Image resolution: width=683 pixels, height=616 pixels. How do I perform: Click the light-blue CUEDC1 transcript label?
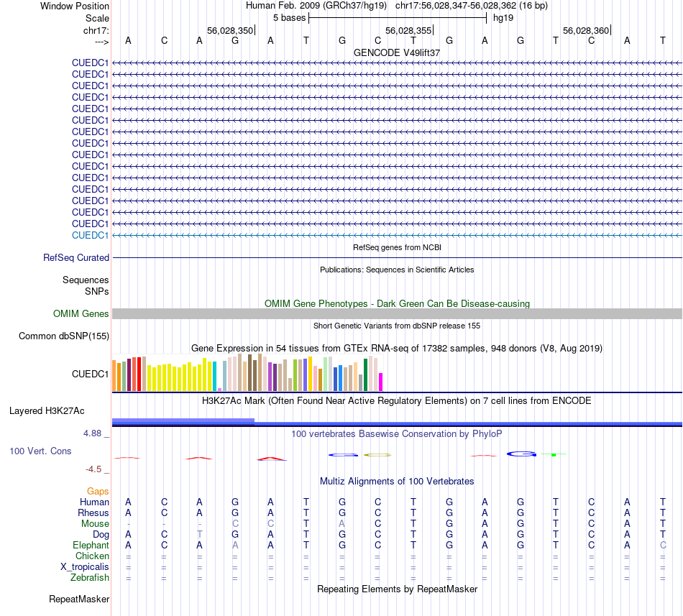90,236
